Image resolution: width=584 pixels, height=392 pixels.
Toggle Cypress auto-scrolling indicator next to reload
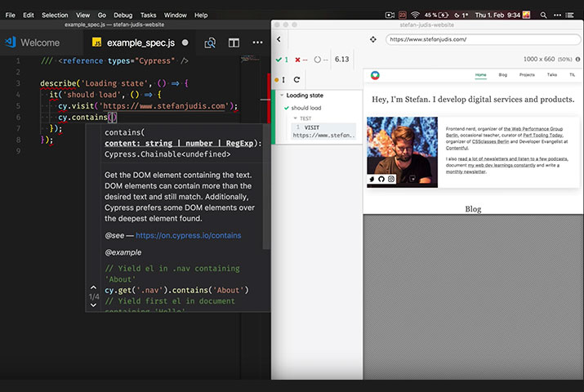pyautogui.click(x=283, y=79)
